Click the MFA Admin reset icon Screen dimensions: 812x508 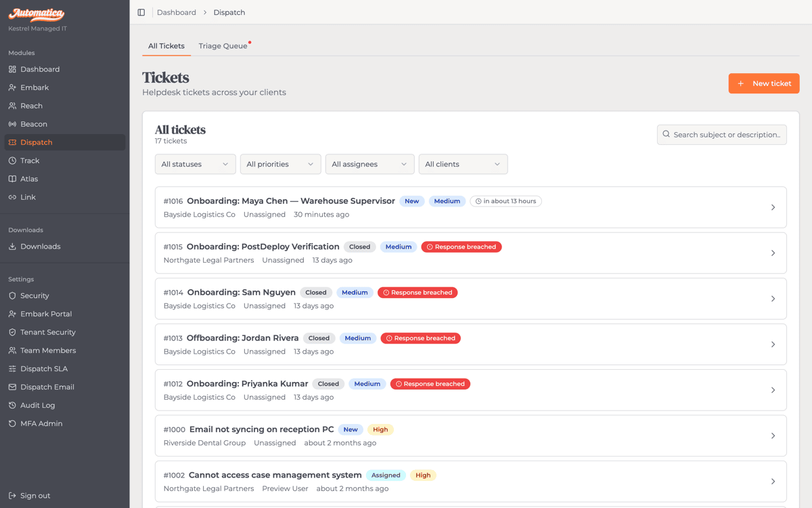click(12, 424)
